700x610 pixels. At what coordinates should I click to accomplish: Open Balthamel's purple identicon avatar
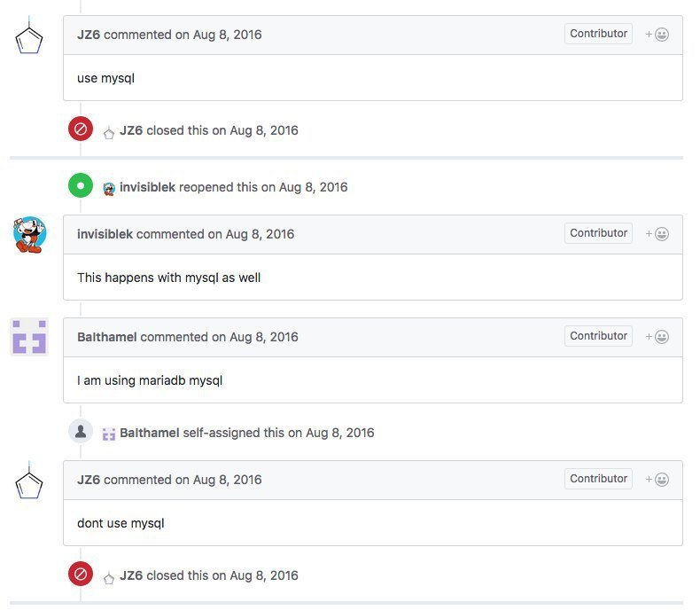29,337
